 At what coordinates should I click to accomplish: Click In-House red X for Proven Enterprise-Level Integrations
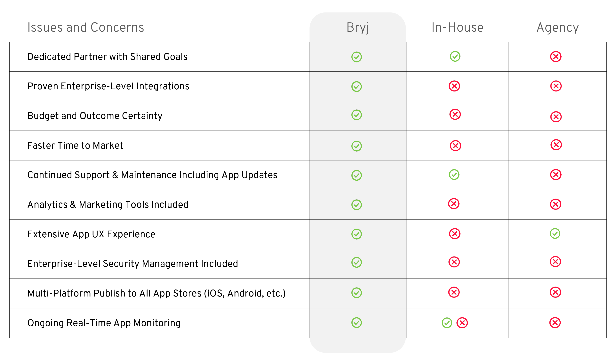pyautogui.click(x=454, y=86)
